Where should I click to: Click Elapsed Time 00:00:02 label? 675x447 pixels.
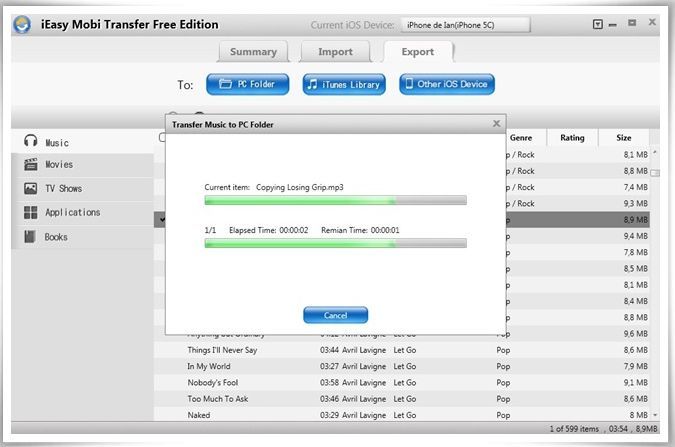pyautogui.click(x=269, y=230)
